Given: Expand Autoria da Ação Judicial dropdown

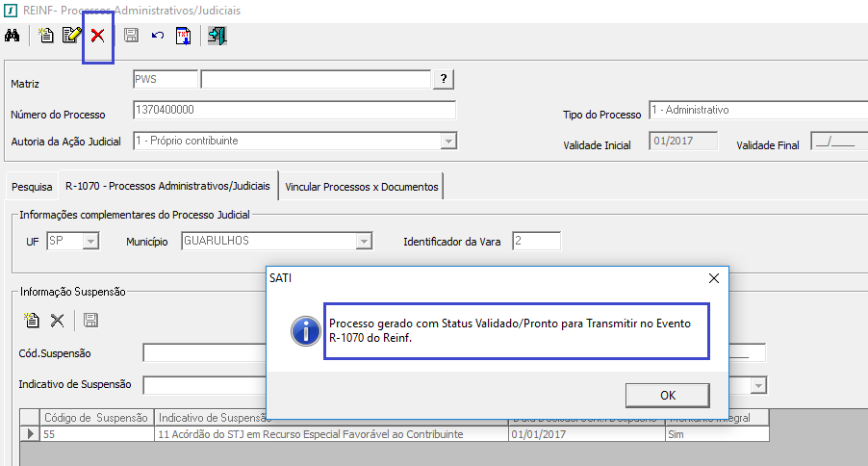Looking at the screenshot, I should (x=448, y=142).
